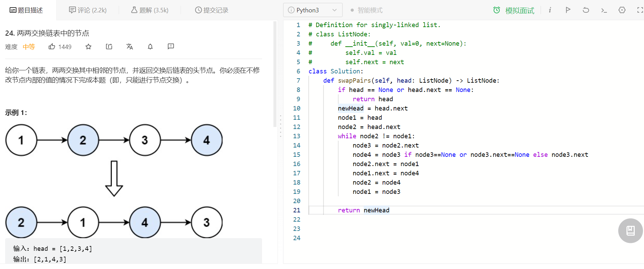Screen dimensions: 644x269
Task: Click the problem title 24. 两两交换链表中的节点
Action: pyautogui.click(x=47, y=33)
